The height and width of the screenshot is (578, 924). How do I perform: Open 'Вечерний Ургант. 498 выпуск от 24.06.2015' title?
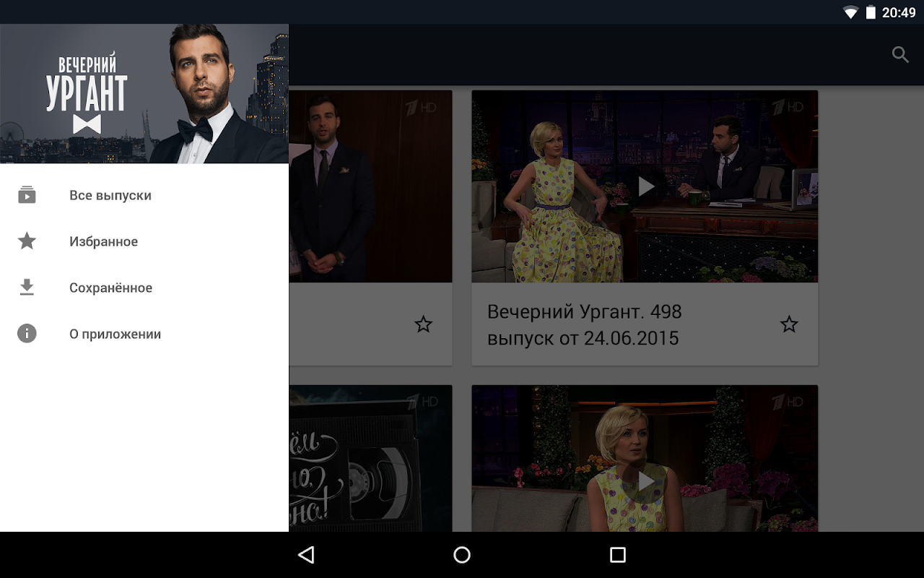click(585, 325)
